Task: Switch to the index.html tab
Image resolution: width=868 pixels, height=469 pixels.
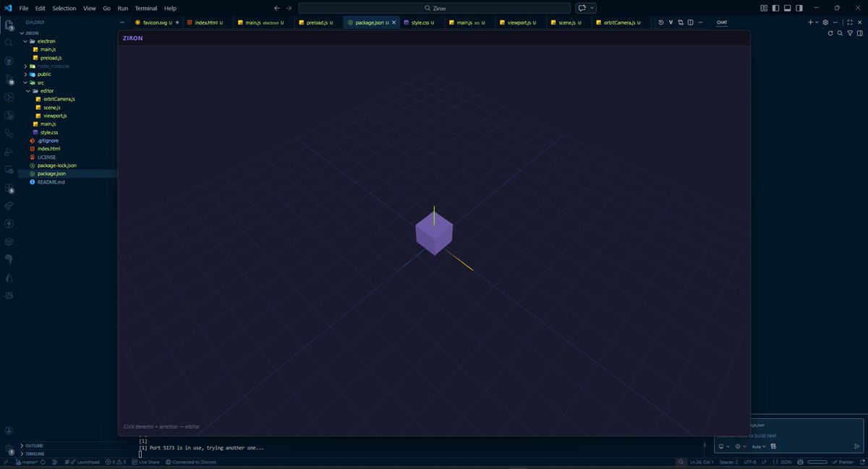Action: [x=208, y=22]
